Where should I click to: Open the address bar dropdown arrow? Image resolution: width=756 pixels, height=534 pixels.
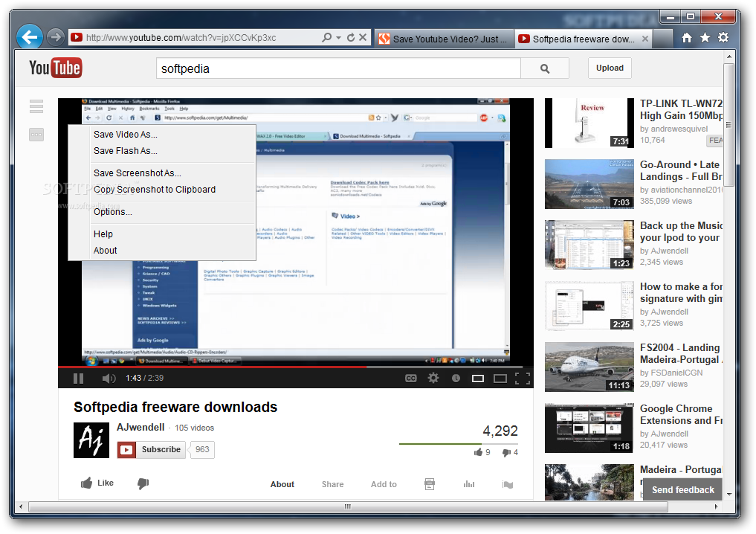coord(338,38)
